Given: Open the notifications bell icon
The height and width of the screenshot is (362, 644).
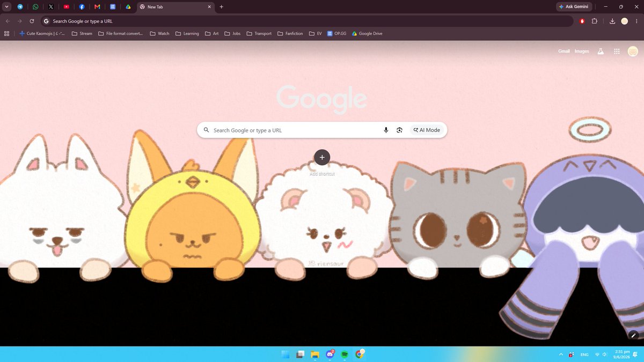Looking at the screenshot, I should [635, 354].
